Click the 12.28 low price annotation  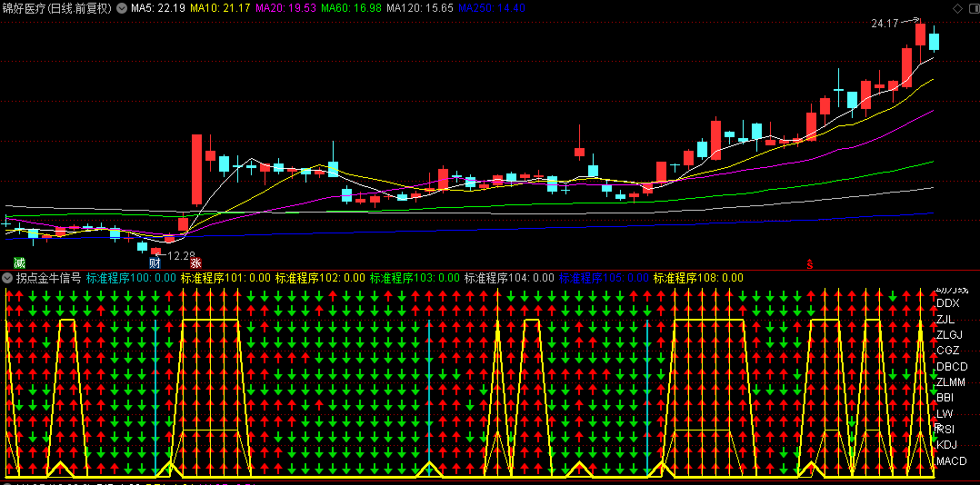(x=182, y=255)
